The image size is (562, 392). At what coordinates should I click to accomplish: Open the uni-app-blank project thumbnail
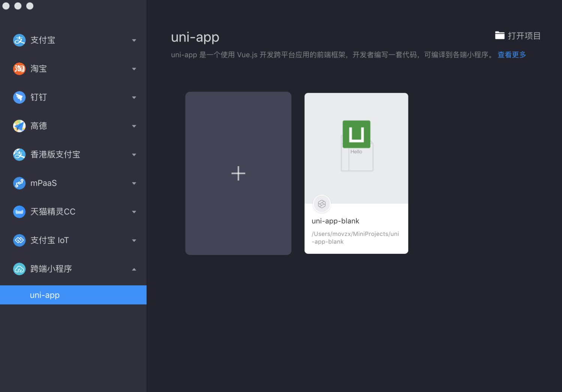[x=356, y=148]
